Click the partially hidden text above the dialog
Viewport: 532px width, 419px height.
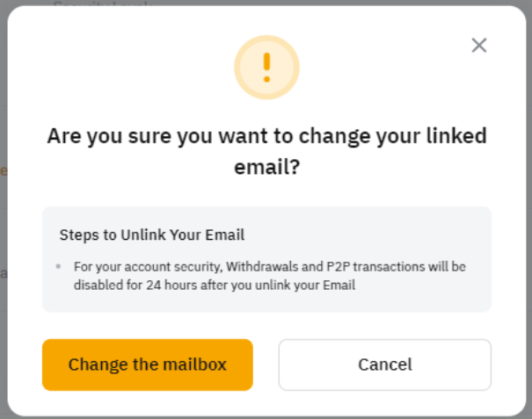point(101,4)
